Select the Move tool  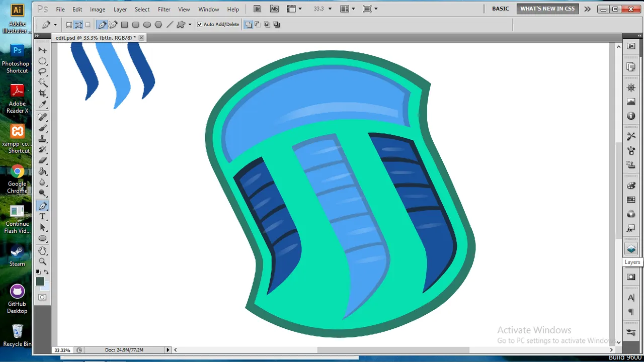coord(43,50)
